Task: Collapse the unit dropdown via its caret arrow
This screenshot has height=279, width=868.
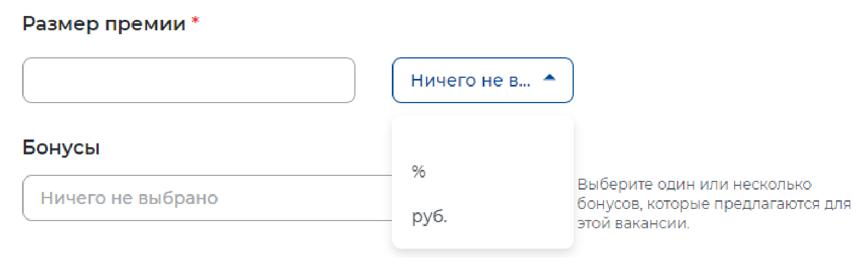Action: [549, 78]
